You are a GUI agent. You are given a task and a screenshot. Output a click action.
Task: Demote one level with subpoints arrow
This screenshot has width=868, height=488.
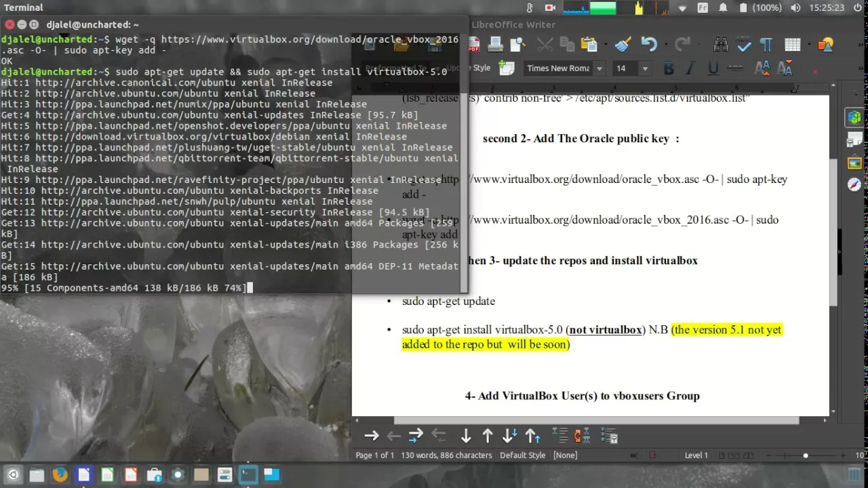point(416,436)
